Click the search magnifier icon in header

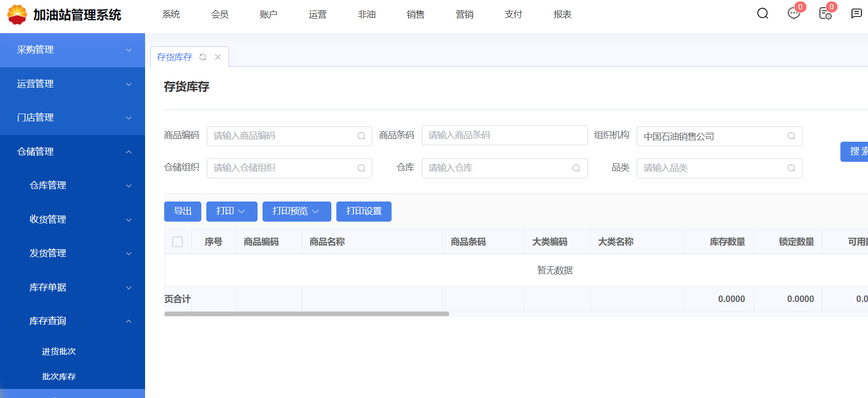(x=762, y=14)
